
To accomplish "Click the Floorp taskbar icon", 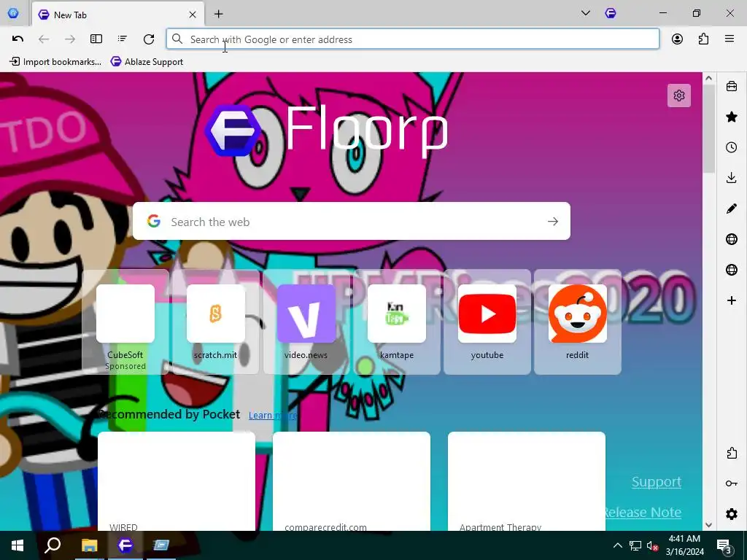I will 125,545.
